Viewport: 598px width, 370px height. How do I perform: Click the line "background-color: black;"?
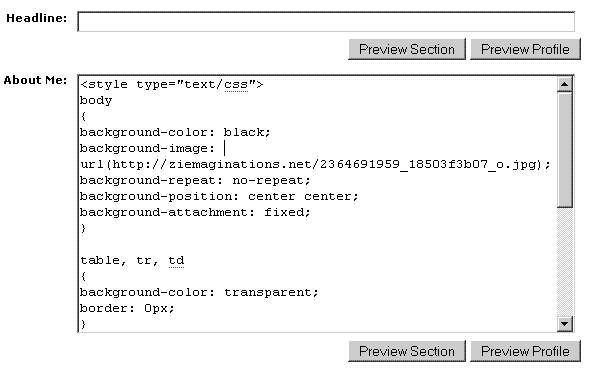coord(175,132)
